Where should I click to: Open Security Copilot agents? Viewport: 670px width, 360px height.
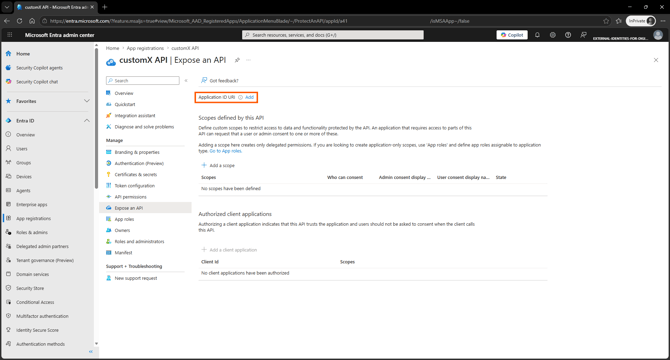tap(39, 68)
